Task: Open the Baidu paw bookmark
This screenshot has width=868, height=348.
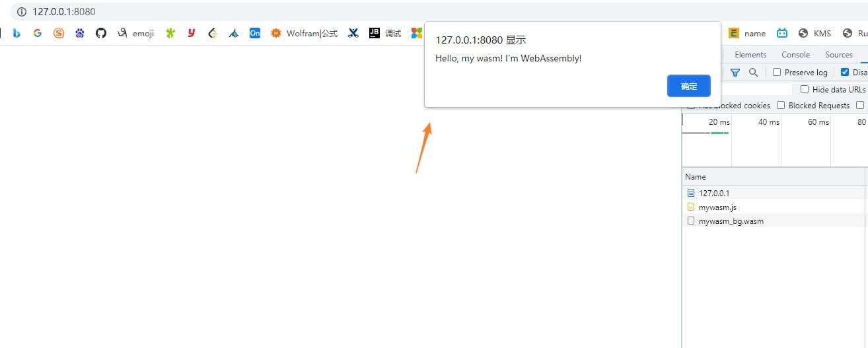Action: pyautogui.click(x=80, y=33)
